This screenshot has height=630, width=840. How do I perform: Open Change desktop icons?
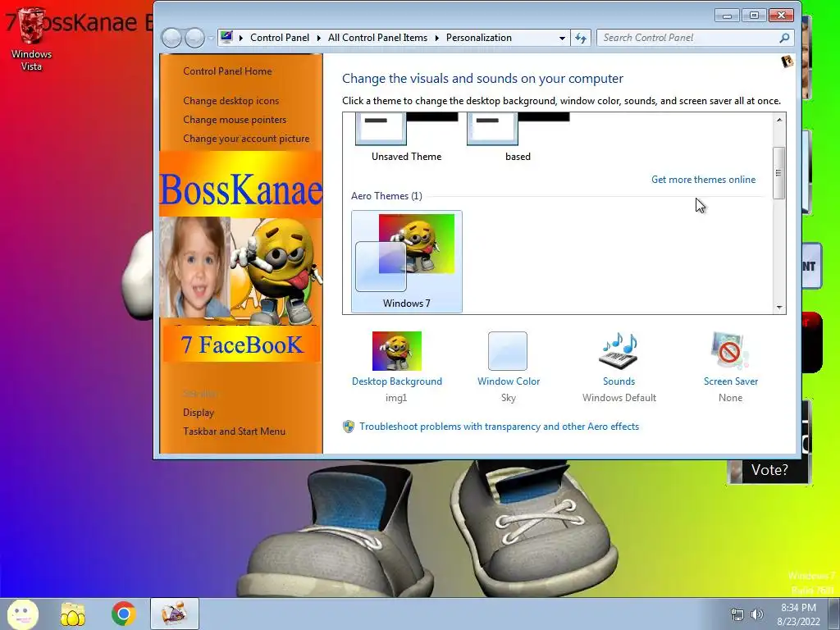pyautogui.click(x=231, y=101)
